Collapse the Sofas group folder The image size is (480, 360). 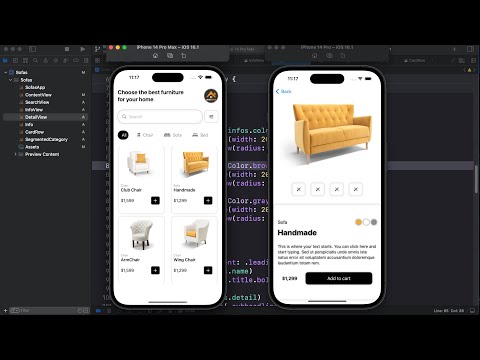pyautogui.click(x=11, y=80)
